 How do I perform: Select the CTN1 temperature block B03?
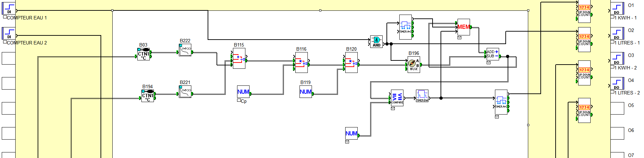143,54
